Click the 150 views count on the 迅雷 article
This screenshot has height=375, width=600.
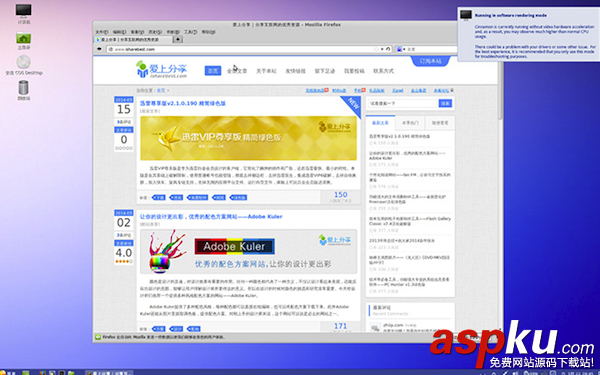341,195
